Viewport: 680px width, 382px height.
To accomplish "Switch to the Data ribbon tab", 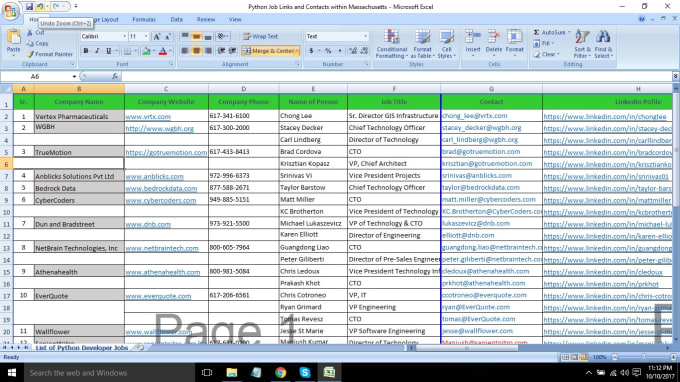I will [177, 20].
